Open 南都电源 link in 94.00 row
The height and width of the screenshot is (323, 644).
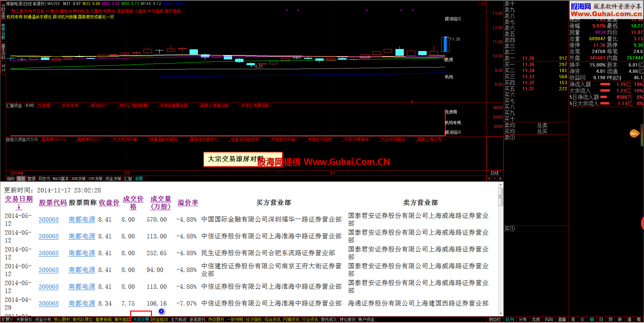tap(82, 270)
